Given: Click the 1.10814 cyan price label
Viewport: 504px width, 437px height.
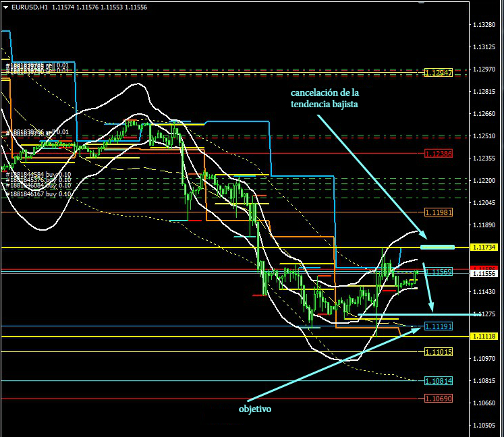Looking at the screenshot, I should 439,380.
